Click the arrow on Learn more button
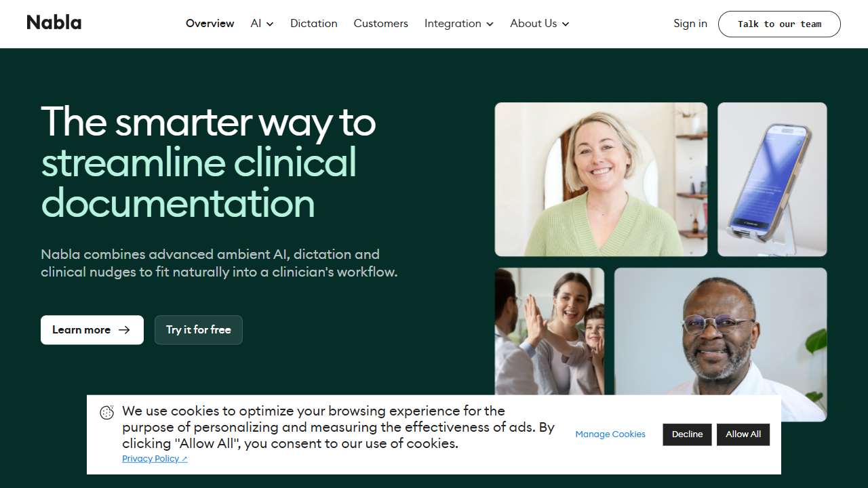The image size is (868, 488). pyautogui.click(x=124, y=330)
